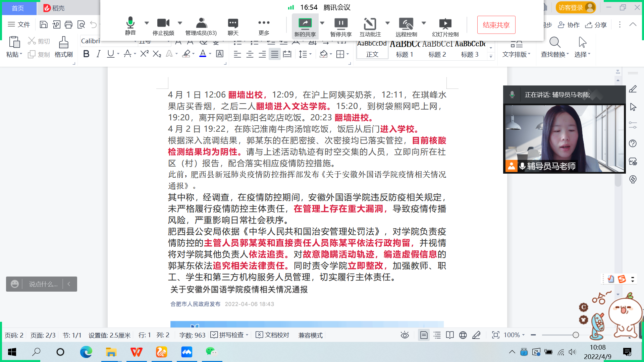The image size is (644, 362).
Task: Open Microsoft Edge from taskbar
Action: coord(86,352)
